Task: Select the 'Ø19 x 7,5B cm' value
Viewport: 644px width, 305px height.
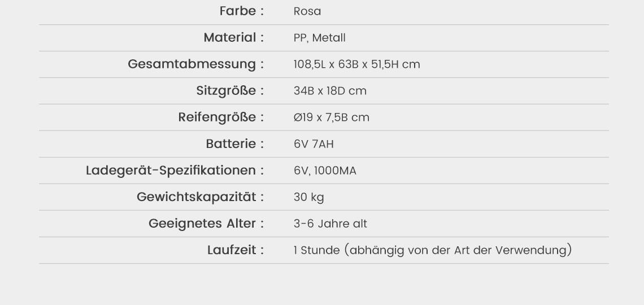Action: pos(331,117)
